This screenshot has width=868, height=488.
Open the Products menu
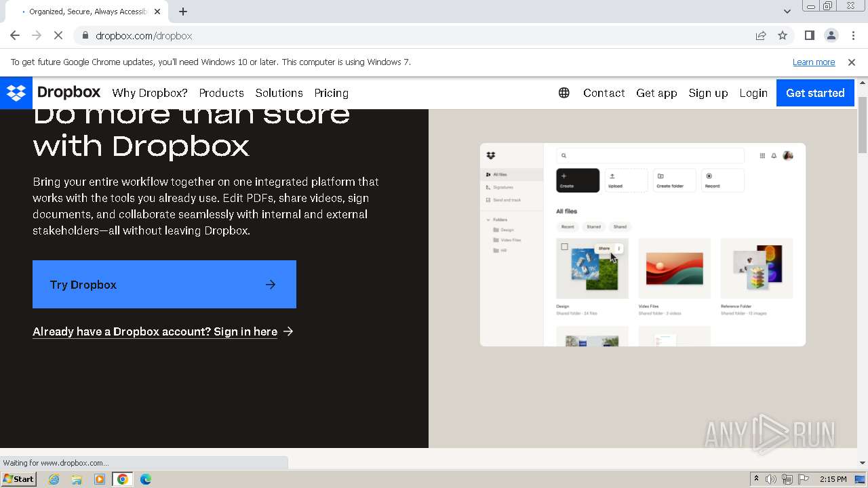tap(222, 93)
